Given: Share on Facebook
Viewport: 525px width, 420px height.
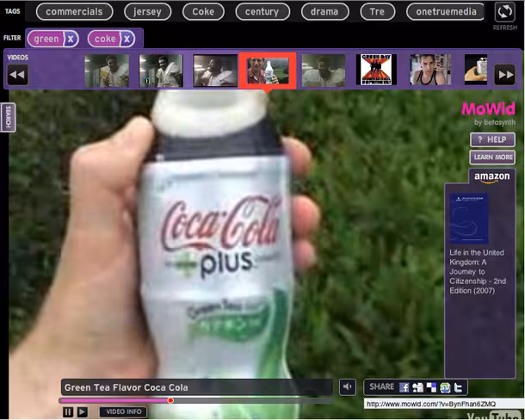Looking at the screenshot, I should [x=405, y=387].
